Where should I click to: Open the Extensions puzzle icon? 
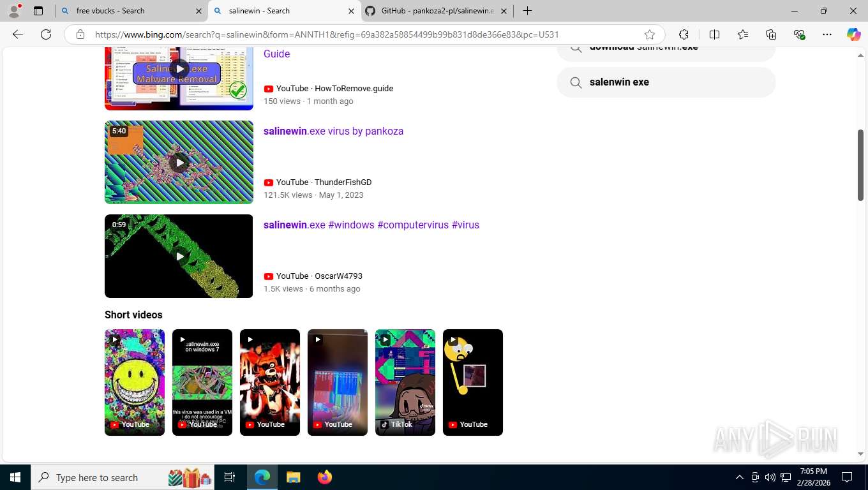point(684,34)
